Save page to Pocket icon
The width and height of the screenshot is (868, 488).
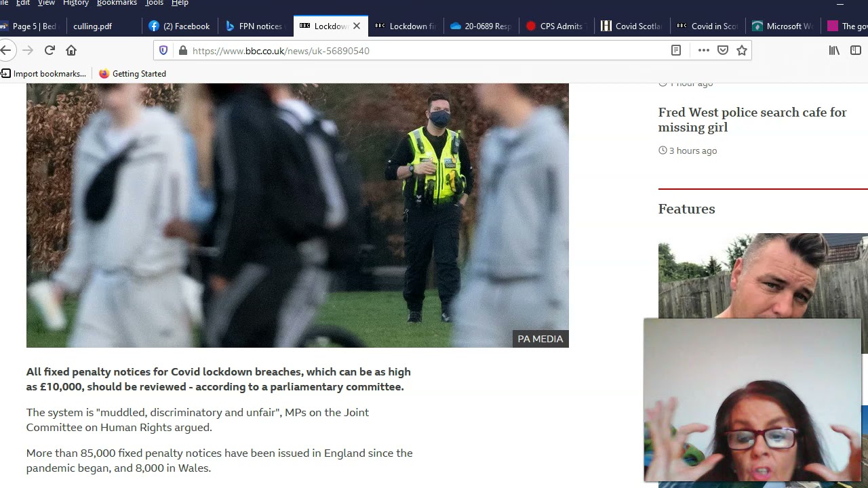click(723, 50)
